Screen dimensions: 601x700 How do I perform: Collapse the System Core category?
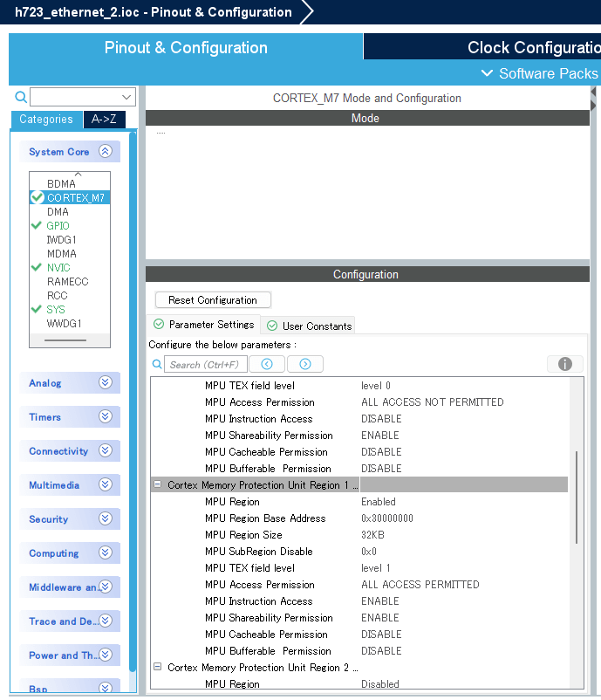pyautogui.click(x=106, y=151)
